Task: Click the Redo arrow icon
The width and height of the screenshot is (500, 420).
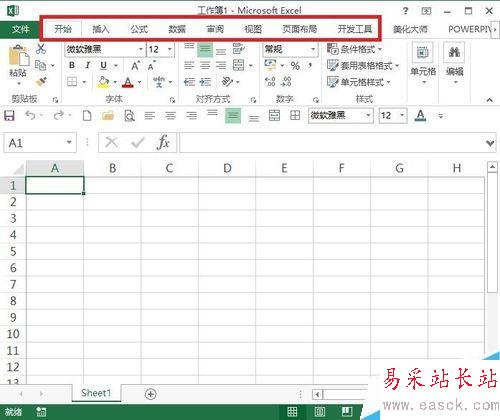Action: pos(58,116)
